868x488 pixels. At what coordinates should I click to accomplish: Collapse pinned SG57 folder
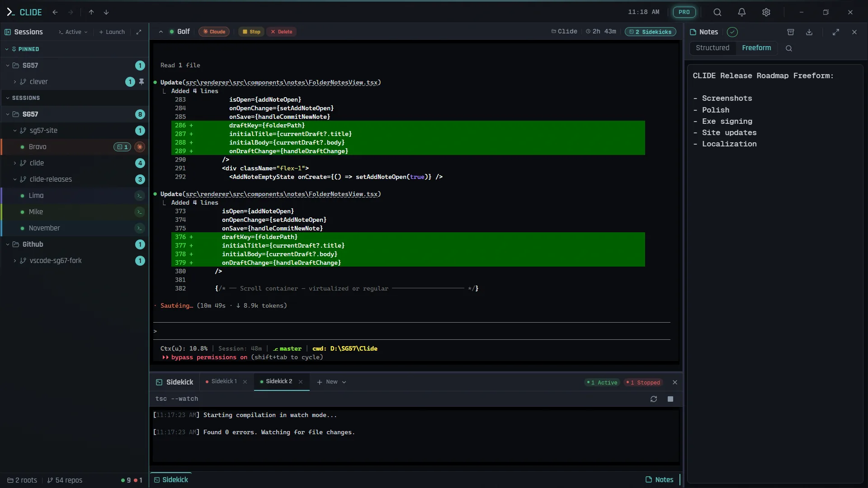7,66
